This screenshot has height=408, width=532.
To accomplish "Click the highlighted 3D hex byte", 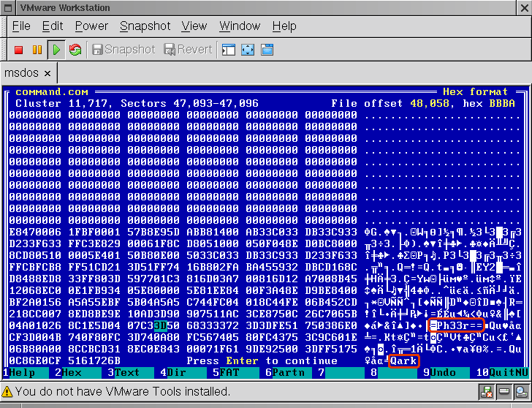I will click(160, 325).
